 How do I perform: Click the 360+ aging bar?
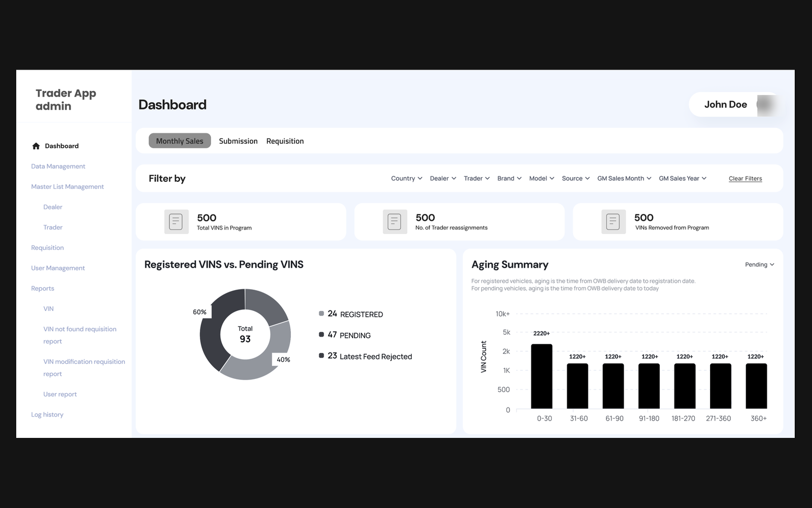click(756, 386)
